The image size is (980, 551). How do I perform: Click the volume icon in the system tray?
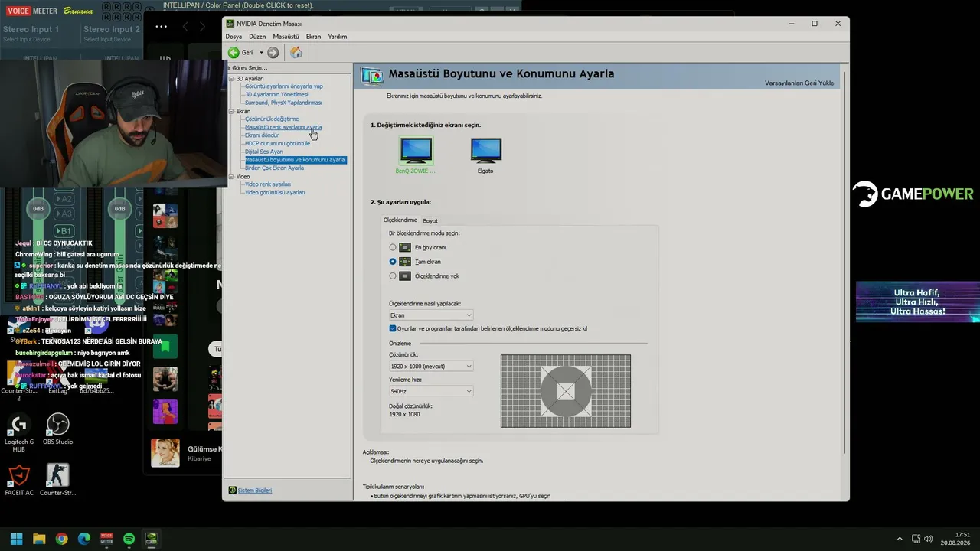[x=928, y=539]
